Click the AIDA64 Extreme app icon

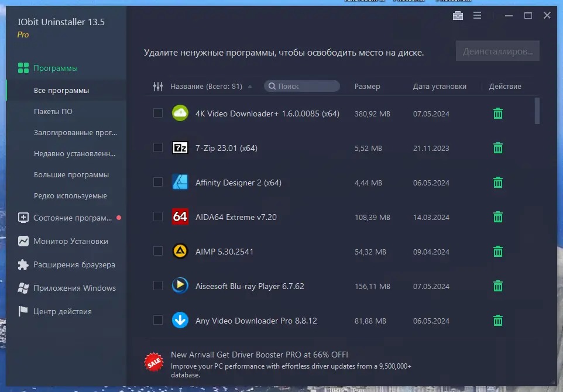(180, 216)
